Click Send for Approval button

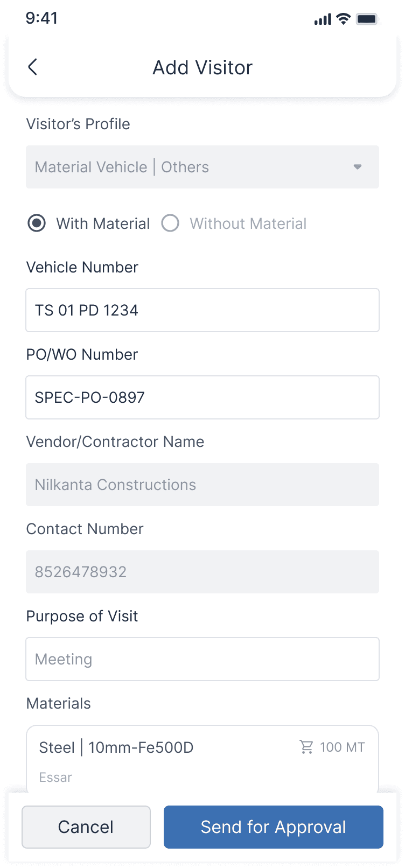point(274,827)
